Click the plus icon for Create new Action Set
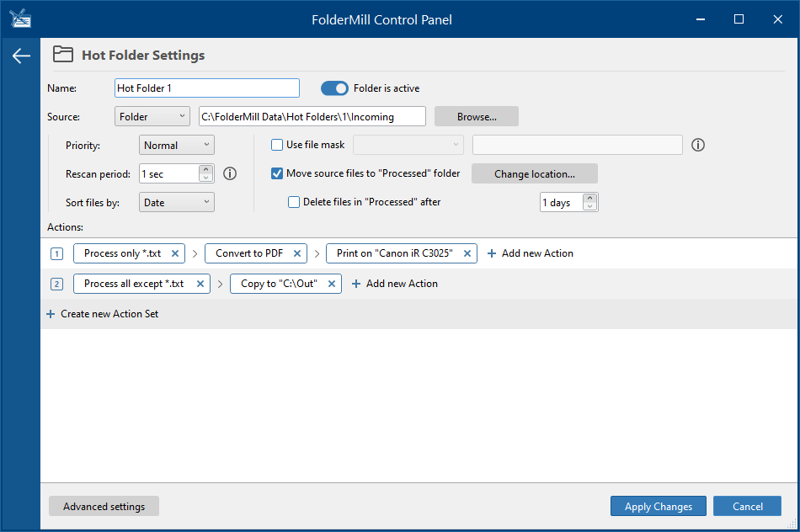Image resolution: width=800 pixels, height=532 pixels. (51, 314)
